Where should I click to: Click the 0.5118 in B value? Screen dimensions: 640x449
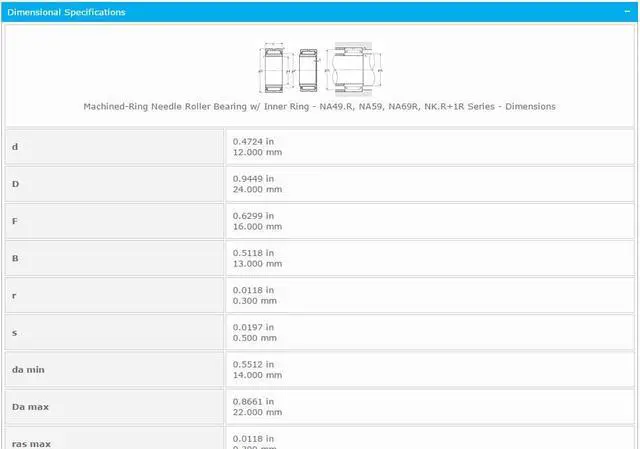pyautogui.click(x=253, y=252)
